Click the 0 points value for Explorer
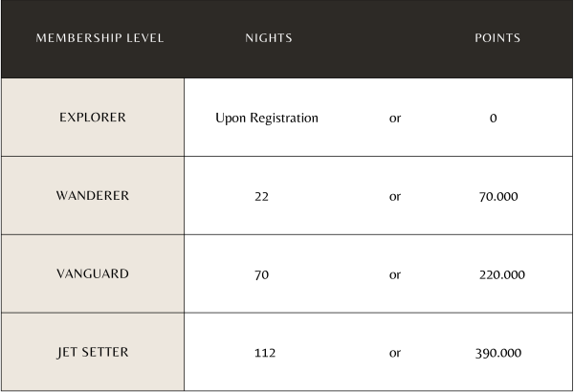Image resolution: width=574 pixels, height=392 pixels. [493, 119]
